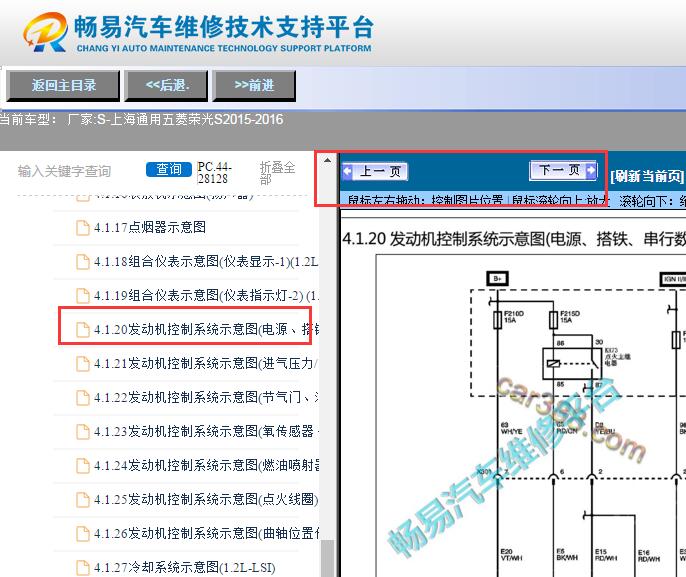The width and height of the screenshot is (686, 577).
Task: Click the B+ power node in diagram
Action: [x=497, y=279]
